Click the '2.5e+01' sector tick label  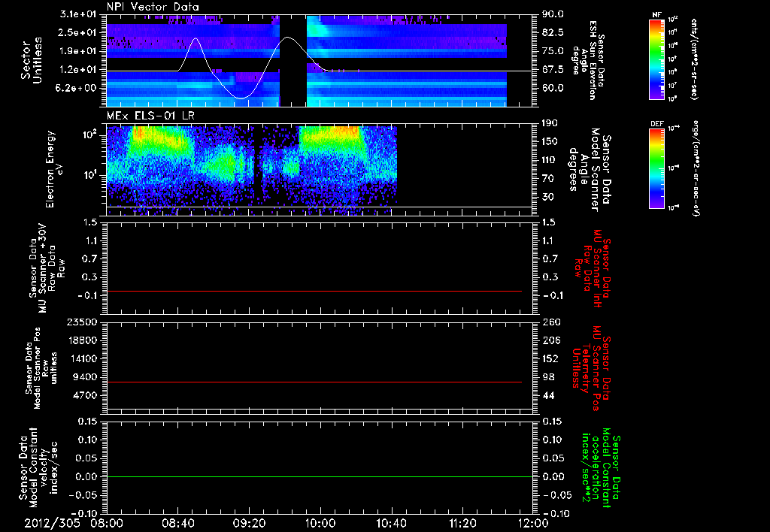[x=79, y=32]
